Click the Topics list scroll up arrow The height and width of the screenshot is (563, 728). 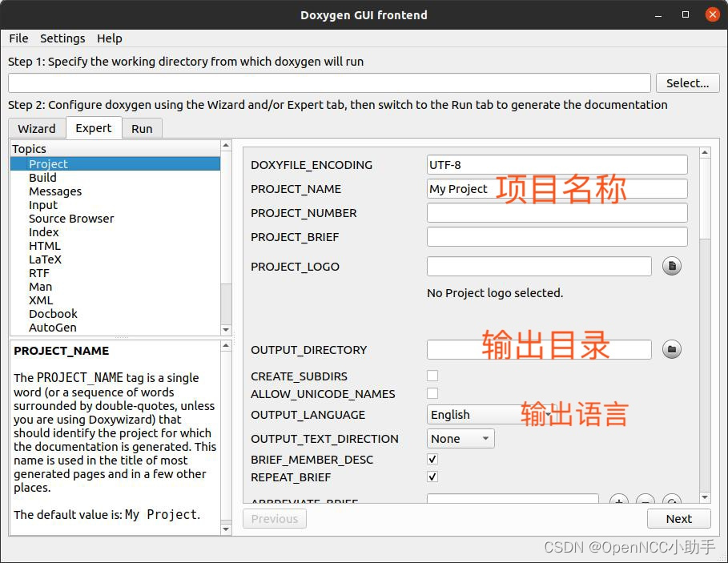tap(226, 145)
